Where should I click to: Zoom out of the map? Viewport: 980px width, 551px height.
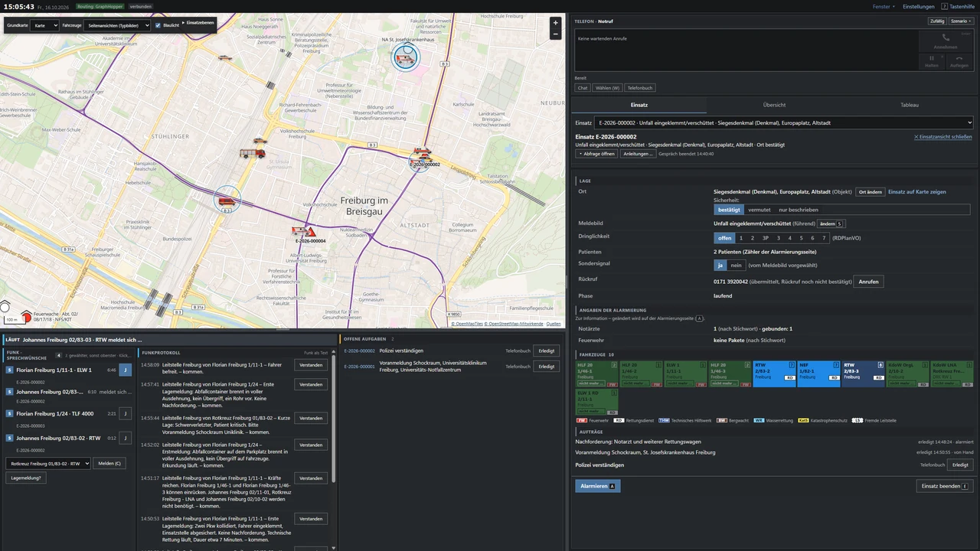click(555, 34)
